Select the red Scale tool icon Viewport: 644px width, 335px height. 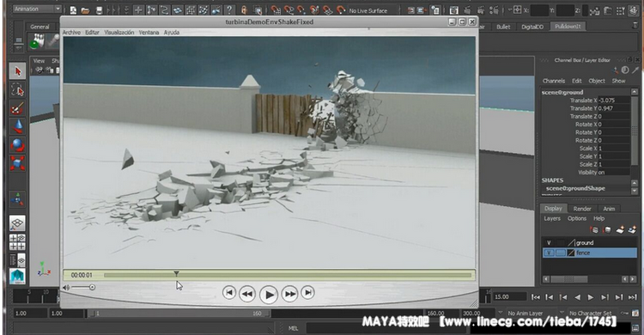[17, 163]
